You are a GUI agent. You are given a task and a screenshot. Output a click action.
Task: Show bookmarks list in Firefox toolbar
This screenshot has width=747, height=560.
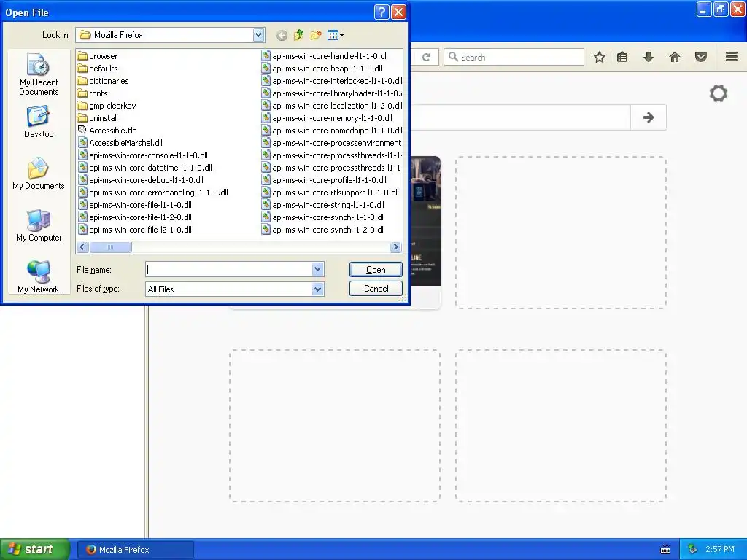click(x=622, y=57)
